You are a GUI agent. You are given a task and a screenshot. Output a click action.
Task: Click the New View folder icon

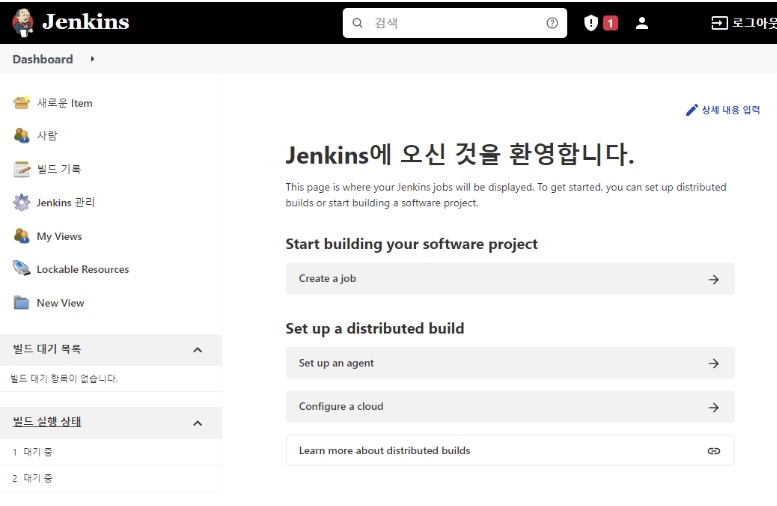(21, 302)
